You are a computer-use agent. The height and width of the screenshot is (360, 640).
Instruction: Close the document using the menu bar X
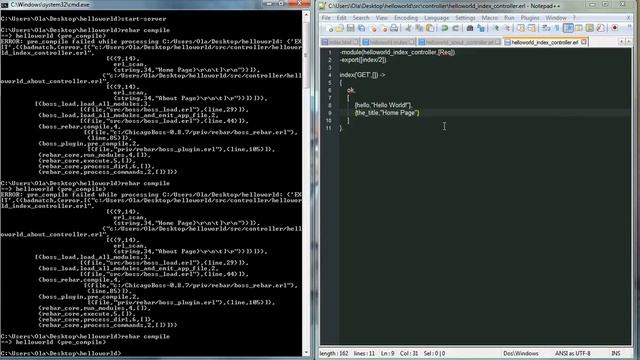click(x=628, y=18)
